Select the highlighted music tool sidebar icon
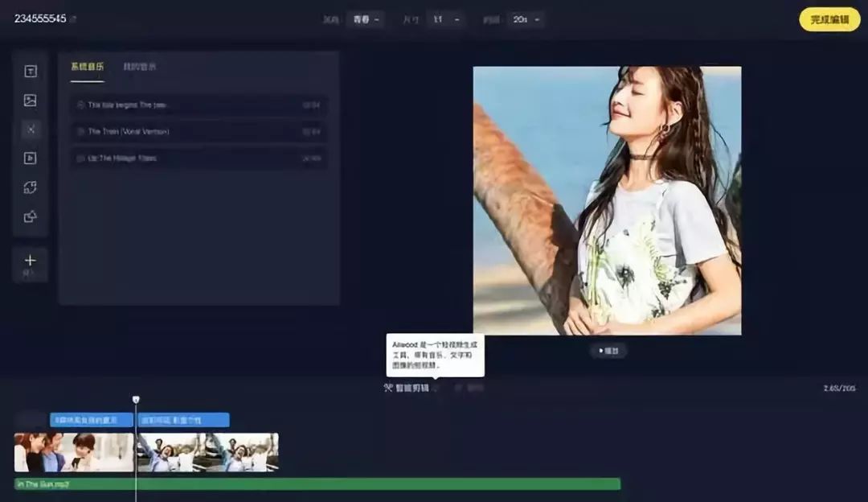Viewport: 868px width, 502px height. tap(31, 129)
